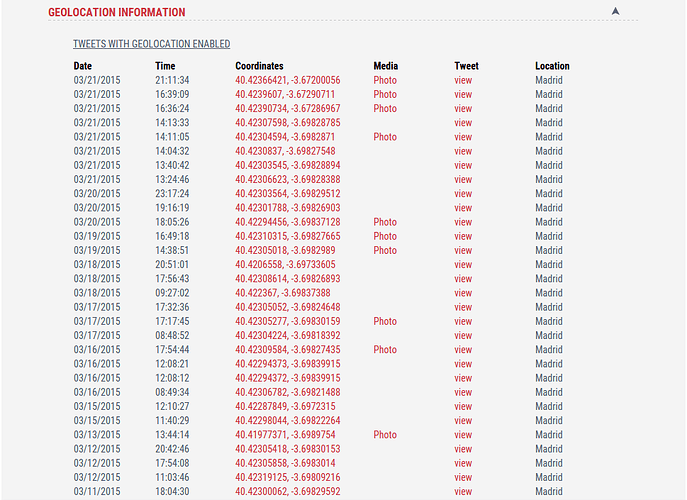Open Photo for the 17:17:45 tweet
The height and width of the screenshot is (500, 687).
click(x=385, y=321)
